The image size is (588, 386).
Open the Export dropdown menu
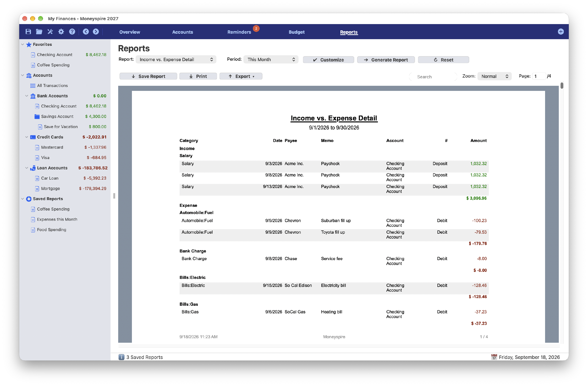[241, 76]
